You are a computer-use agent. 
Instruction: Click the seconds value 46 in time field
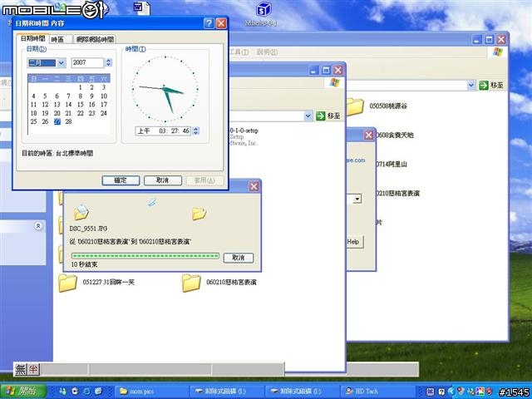(185, 131)
